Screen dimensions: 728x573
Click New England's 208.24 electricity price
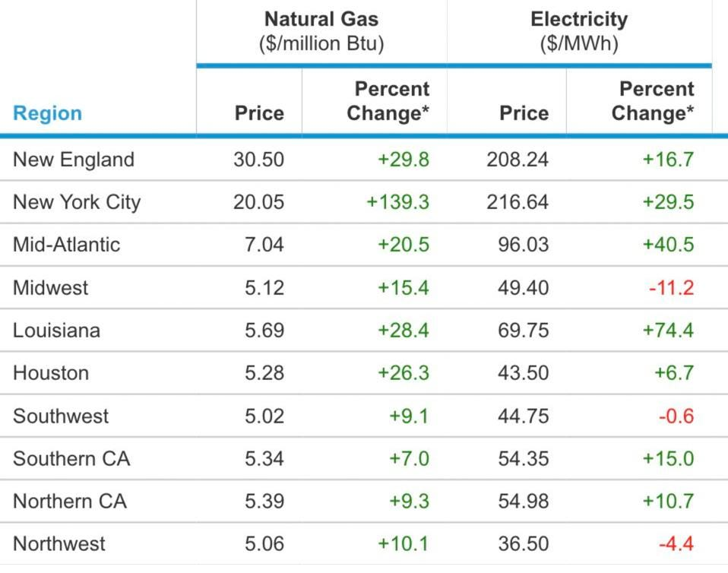(518, 160)
